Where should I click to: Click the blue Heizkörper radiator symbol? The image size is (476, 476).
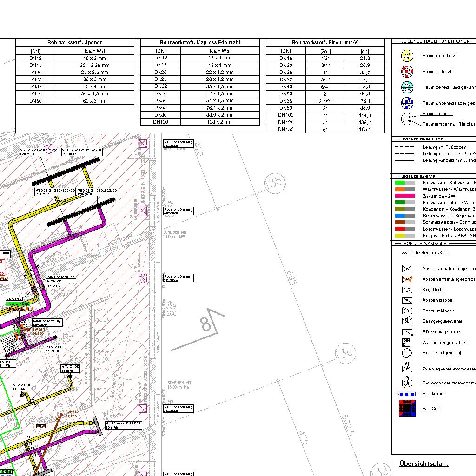(407, 394)
